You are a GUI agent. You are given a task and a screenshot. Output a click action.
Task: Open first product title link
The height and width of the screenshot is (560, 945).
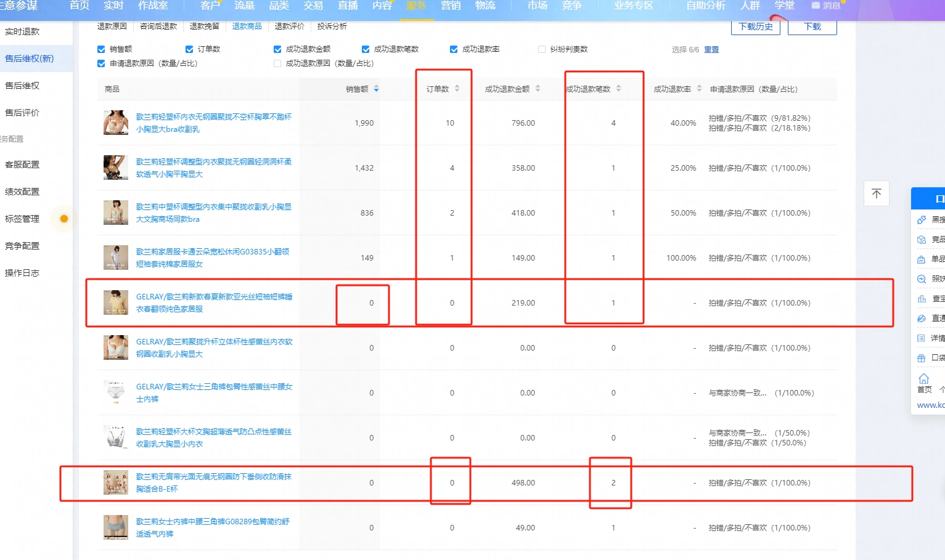214,123
